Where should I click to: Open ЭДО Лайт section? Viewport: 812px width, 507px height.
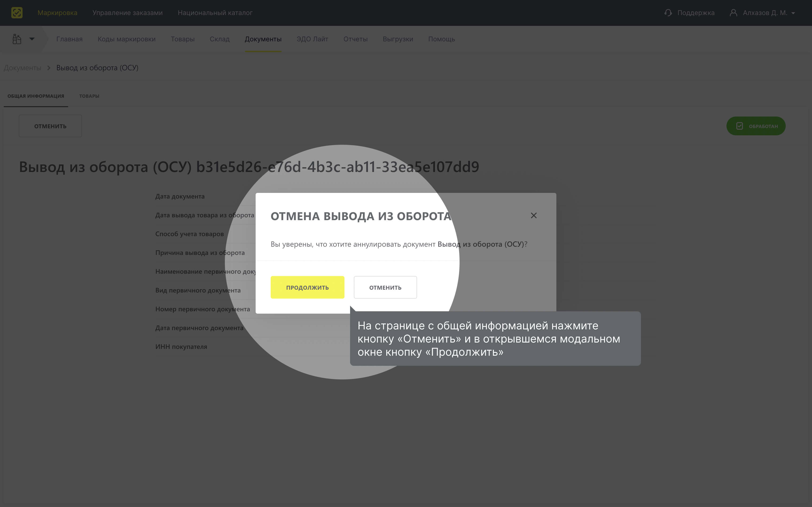(x=312, y=39)
